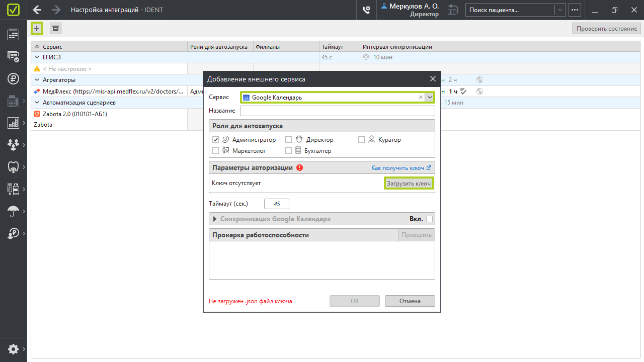Click the Меркулов А. О. user profile

410,10
